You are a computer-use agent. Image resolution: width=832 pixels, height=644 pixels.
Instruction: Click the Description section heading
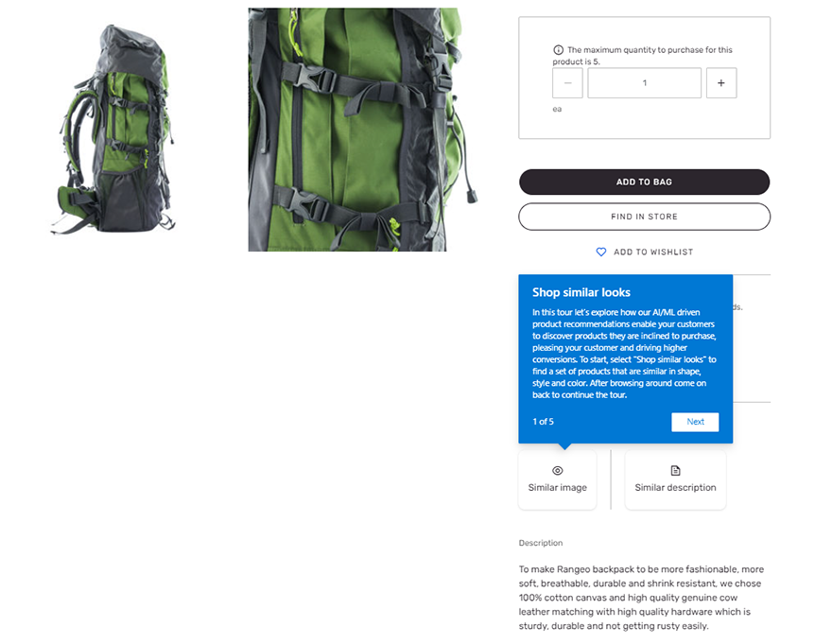click(x=541, y=543)
